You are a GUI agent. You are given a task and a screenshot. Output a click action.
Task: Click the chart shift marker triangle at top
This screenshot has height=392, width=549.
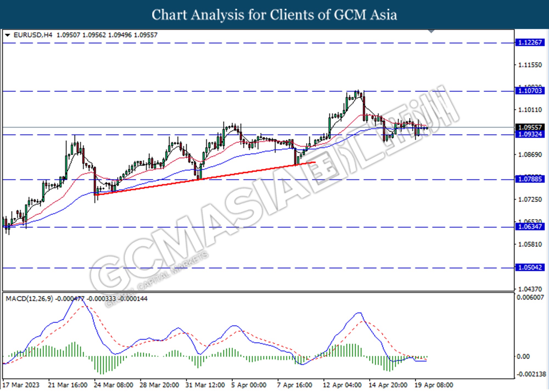coord(431,31)
